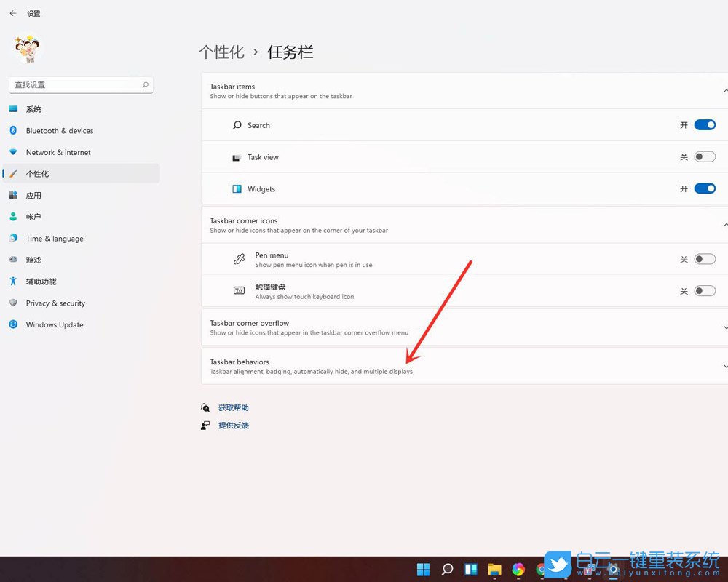Disable the Widgets toggle
Screen dimensions: 728x582
pyautogui.click(x=704, y=188)
